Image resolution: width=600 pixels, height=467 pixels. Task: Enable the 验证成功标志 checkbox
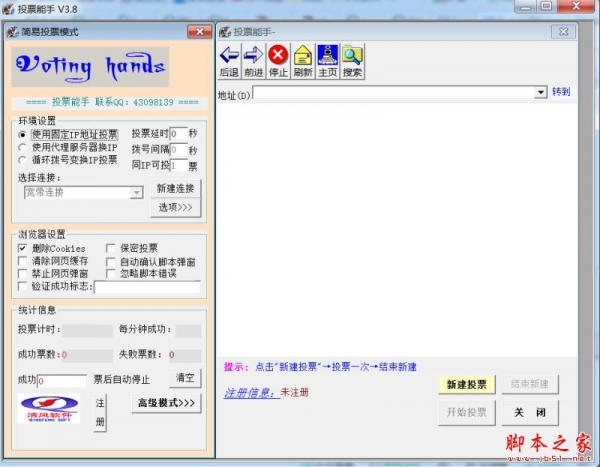click(x=23, y=286)
